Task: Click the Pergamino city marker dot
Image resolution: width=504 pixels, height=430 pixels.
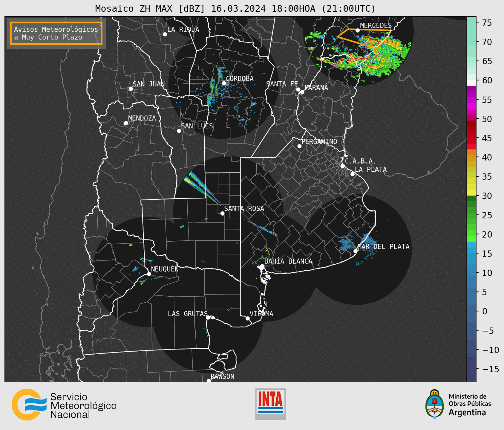Action: click(299, 146)
